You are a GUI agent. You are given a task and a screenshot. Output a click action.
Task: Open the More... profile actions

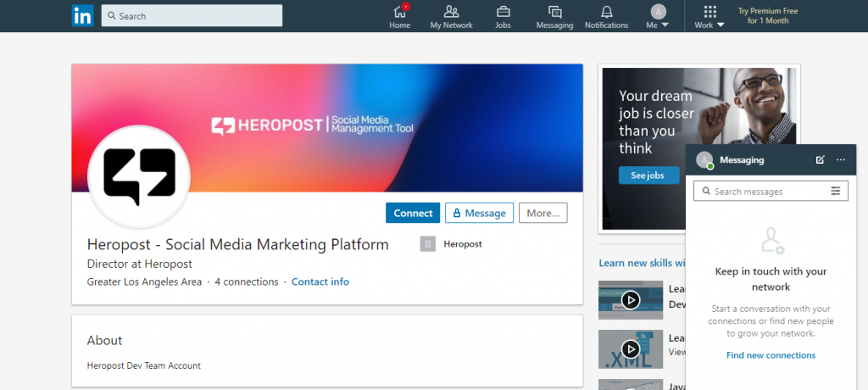[543, 213]
